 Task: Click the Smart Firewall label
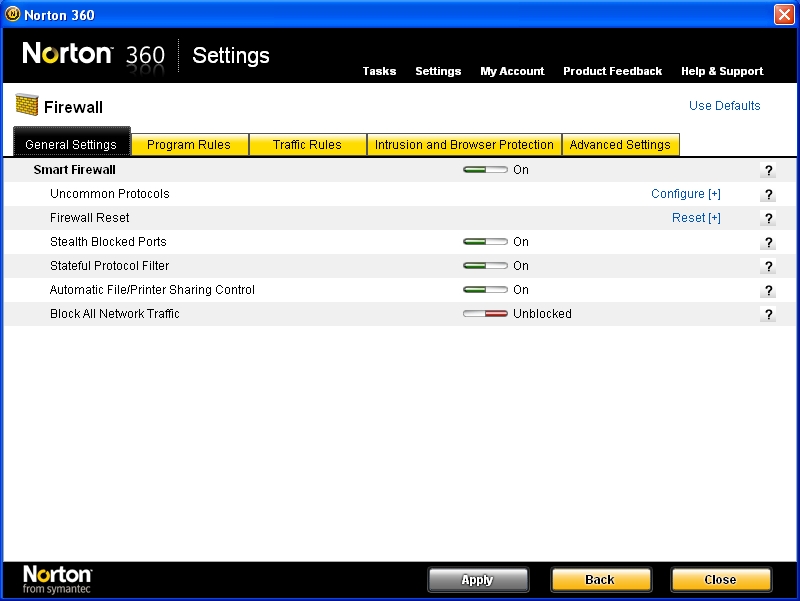pos(74,170)
